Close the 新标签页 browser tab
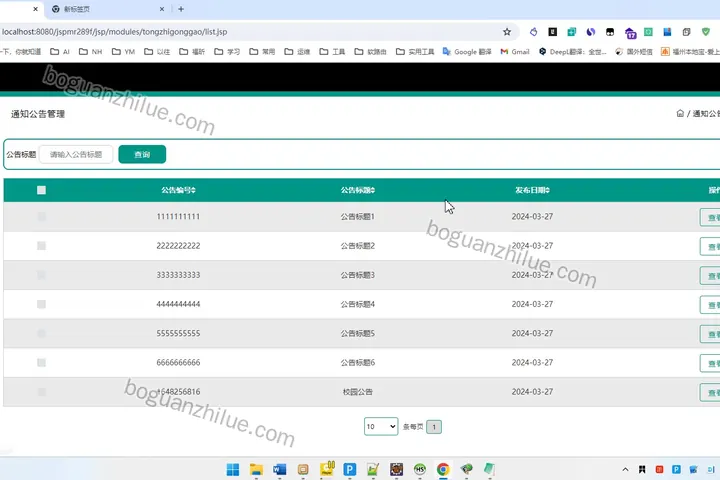 click(x=162, y=9)
